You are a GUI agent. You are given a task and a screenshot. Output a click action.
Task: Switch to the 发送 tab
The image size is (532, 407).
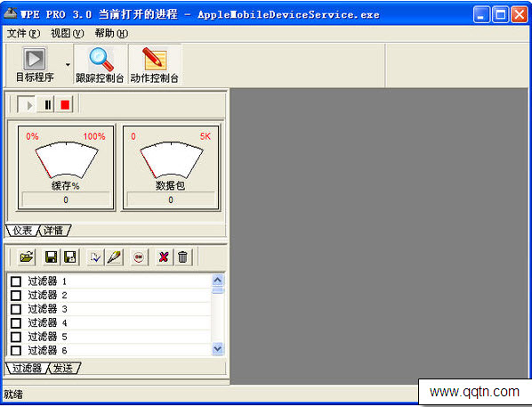63,368
